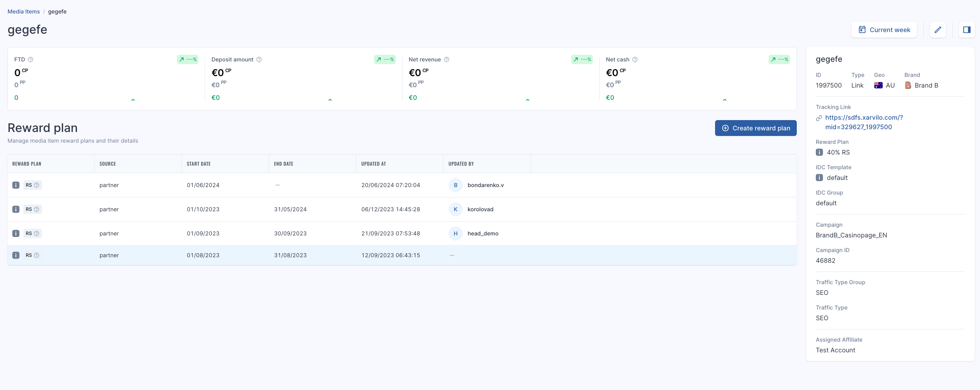Click help icon next to FTD
The image size is (980, 390).
coord(31,59)
